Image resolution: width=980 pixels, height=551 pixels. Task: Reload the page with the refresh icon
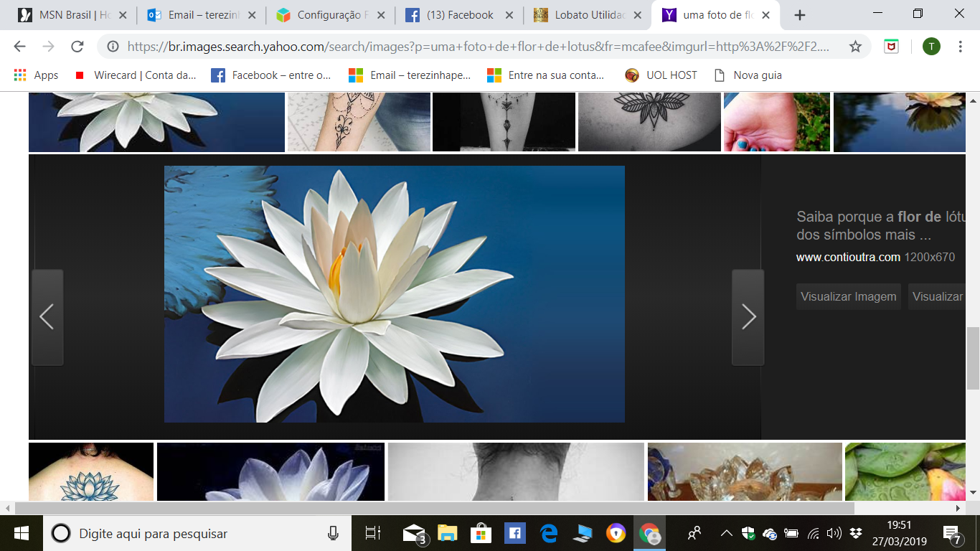click(x=77, y=47)
